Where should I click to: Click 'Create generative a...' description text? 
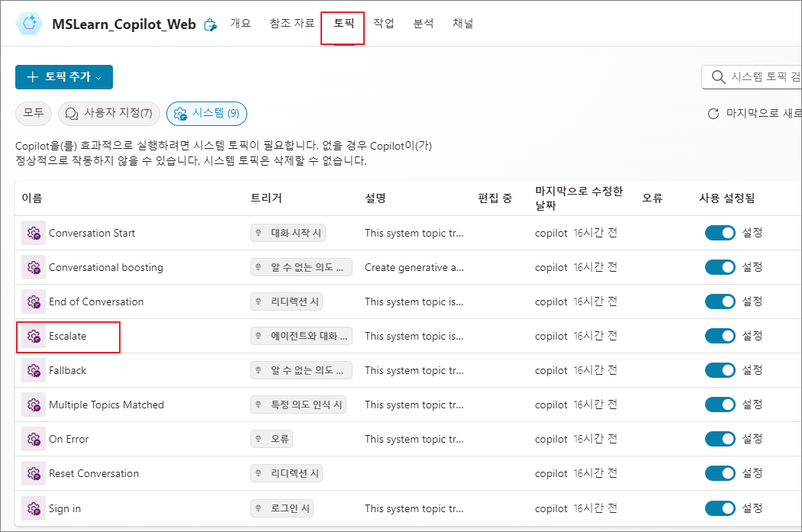[x=414, y=268]
